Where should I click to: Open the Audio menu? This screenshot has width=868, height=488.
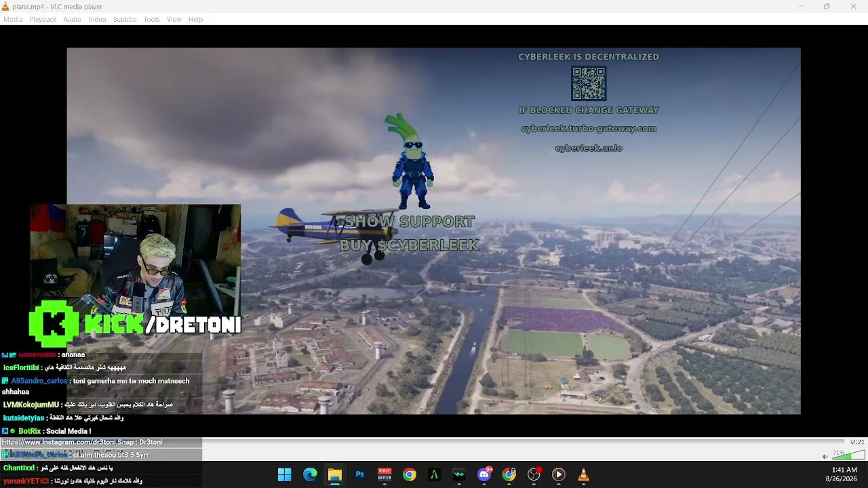point(72,19)
